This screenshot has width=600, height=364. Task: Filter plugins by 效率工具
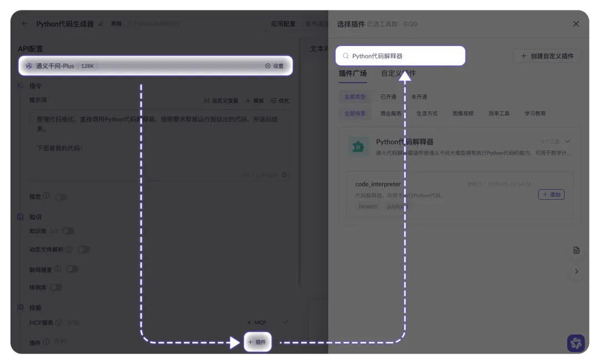coord(499,114)
